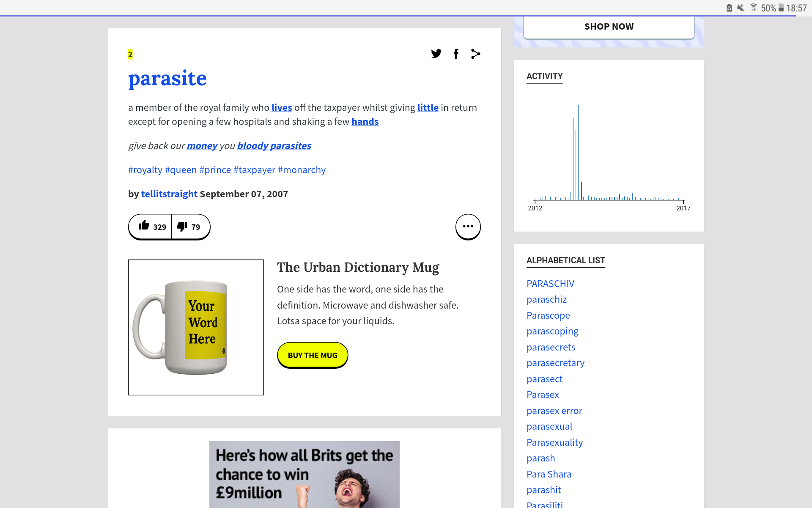Open parasect in alphabetical list
The height and width of the screenshot is (508, 812).
pos(544,379)
